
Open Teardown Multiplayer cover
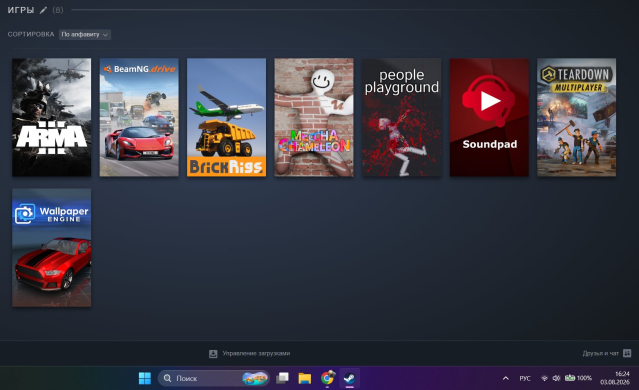point(576,117)
